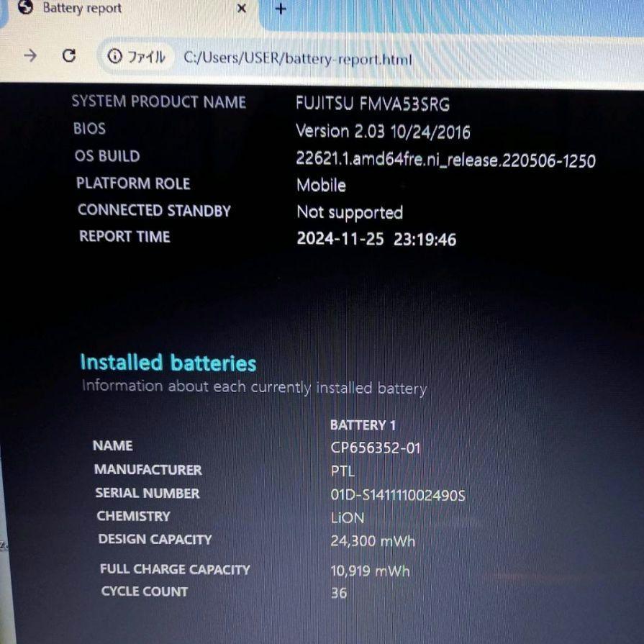Click the OS BUILD label
644x644 pixels.
point(108,156)
